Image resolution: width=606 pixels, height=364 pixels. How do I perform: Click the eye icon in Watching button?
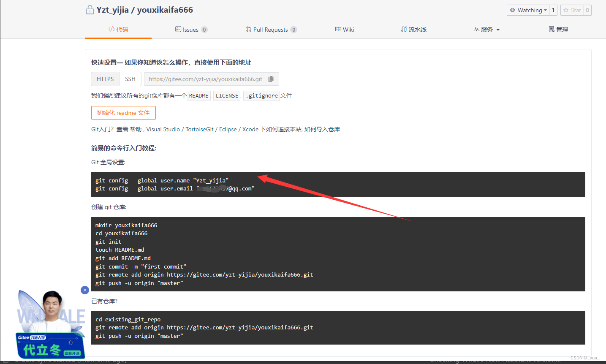pos(512,10)
